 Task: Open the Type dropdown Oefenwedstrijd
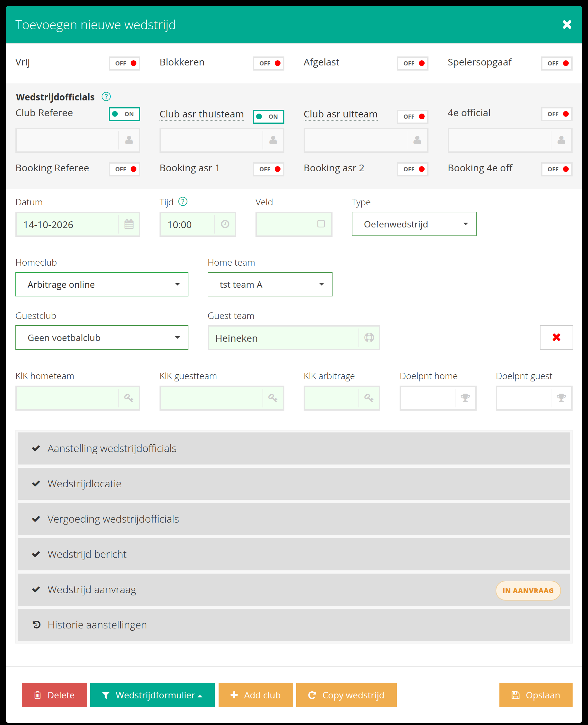(414, 224)
